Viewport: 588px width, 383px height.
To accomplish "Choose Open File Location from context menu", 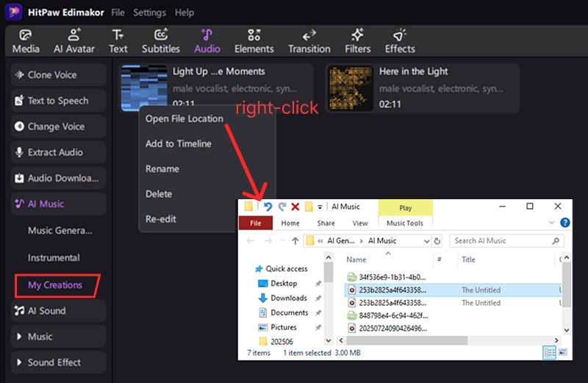I will point(184,118).
